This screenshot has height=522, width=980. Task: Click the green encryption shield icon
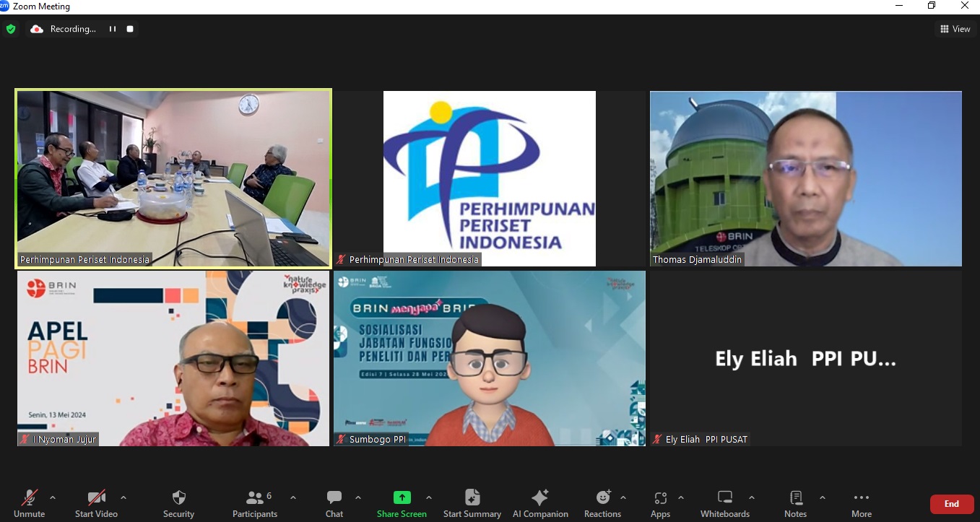(11, 29)
